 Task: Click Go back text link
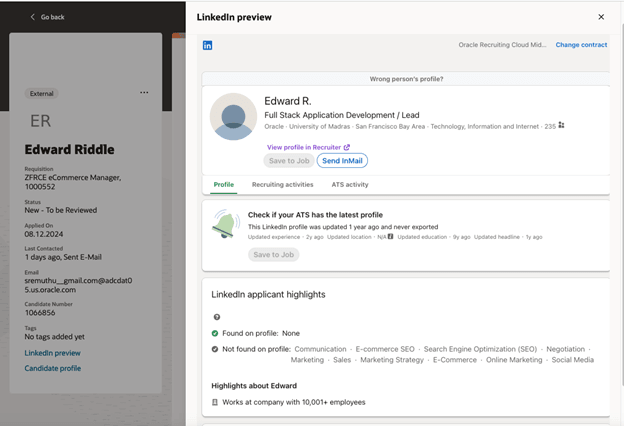[x=52, y=17]
